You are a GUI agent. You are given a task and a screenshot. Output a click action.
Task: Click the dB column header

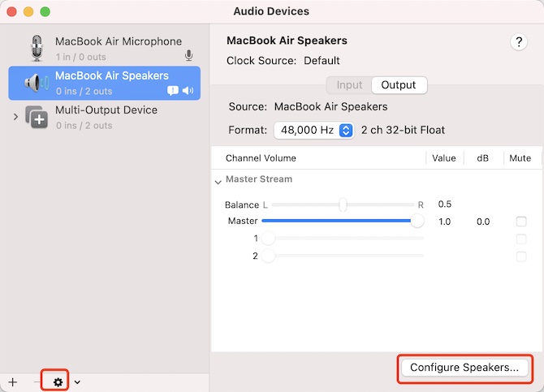pos(482,158)
